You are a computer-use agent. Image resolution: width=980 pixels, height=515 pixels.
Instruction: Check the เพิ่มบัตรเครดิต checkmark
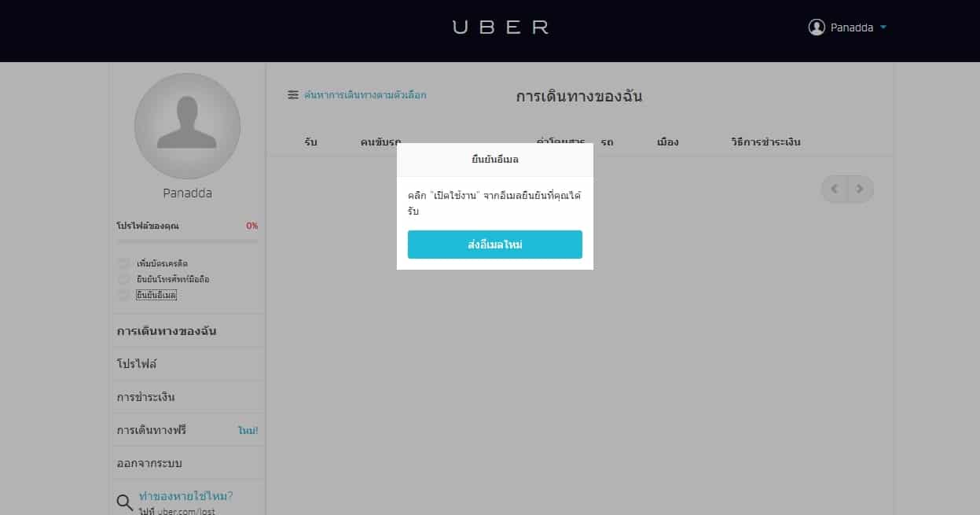tap(123, 263)
